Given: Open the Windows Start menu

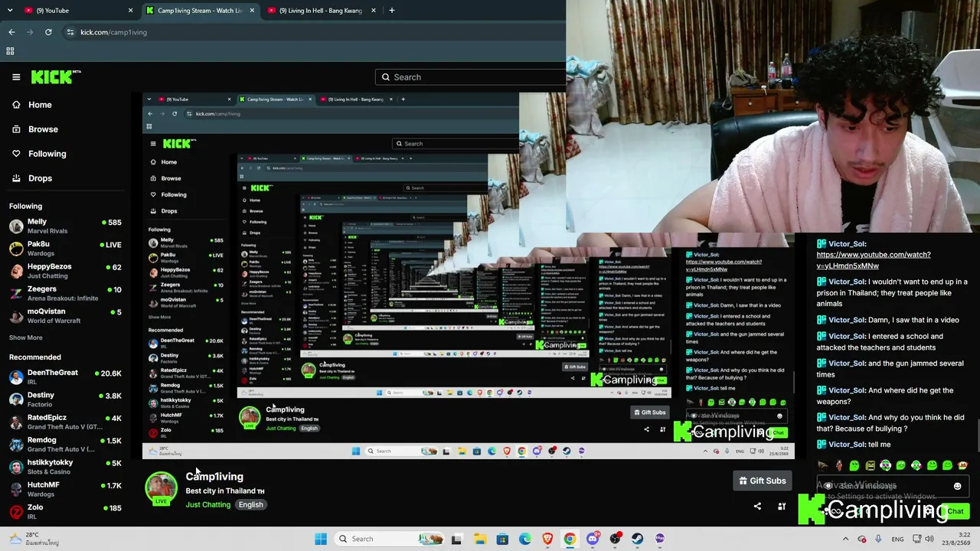Looking at the screenshot, I should pos(321,539).
